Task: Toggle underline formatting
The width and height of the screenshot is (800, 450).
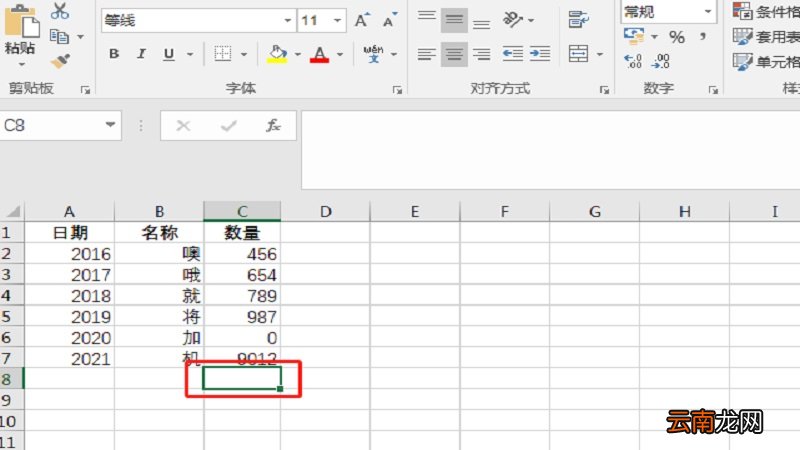Action: pyautogui.click(x=169, y=54)
